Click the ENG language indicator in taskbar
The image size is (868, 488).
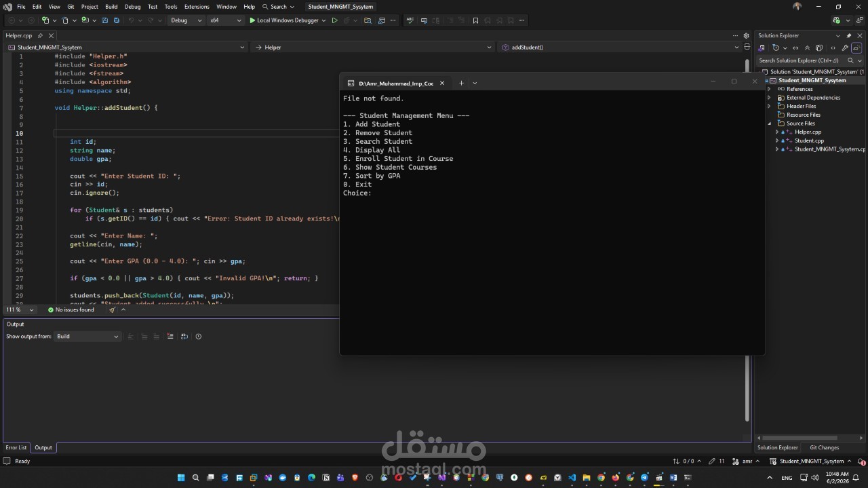[787, 478]
